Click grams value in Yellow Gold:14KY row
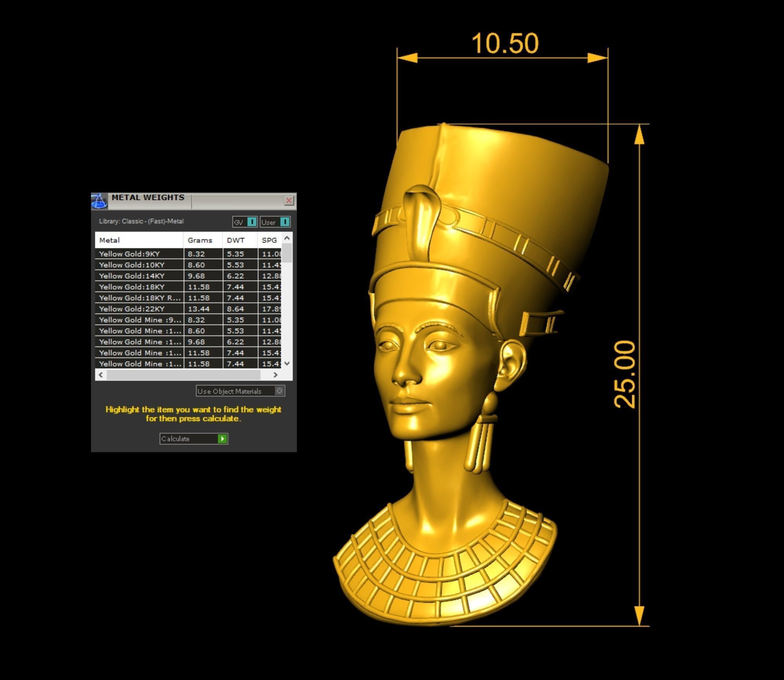The height and width of the screenshot is (680, 784). [196, 276]
